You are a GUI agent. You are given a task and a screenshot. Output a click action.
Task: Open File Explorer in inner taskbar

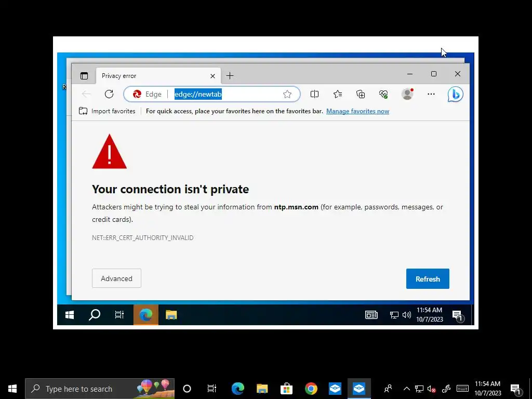[171, 315]
